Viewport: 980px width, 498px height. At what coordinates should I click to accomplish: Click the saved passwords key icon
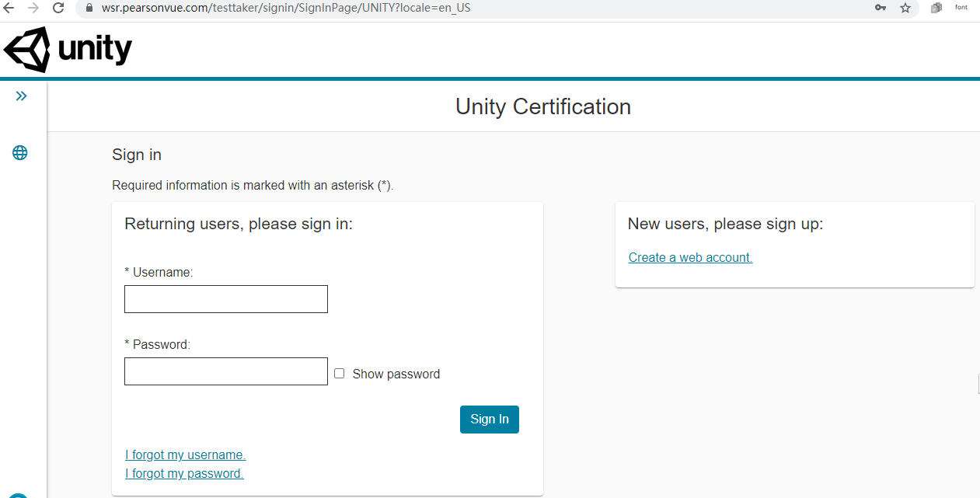coord(881,8)
